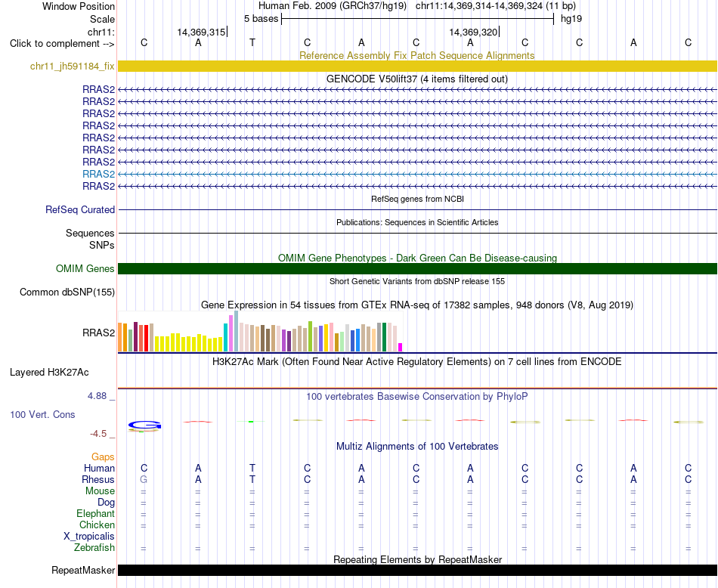Click the Dog species label

106,503
